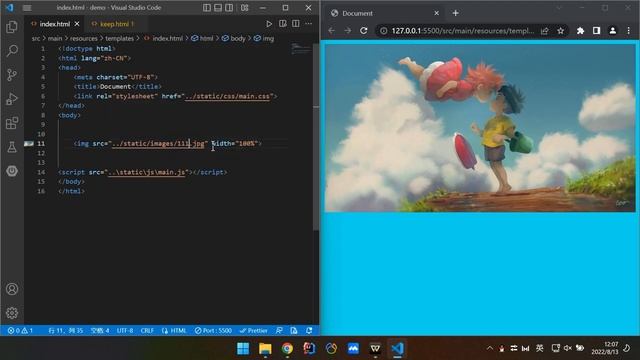Change indentation via the spaces 4 status item
Screen dimensions: 640x360
[100, 331]
